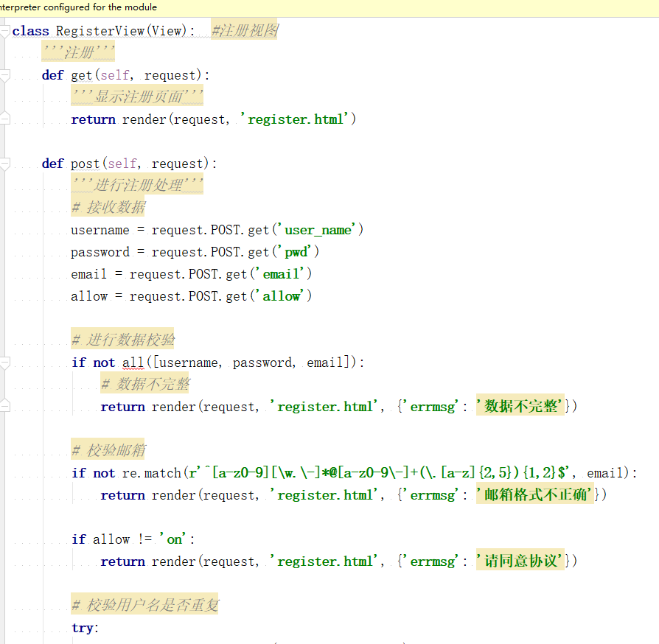Click the '#注册视图' comment after class
Viewport: 659px width, 644px height.
tap(244, 31)
